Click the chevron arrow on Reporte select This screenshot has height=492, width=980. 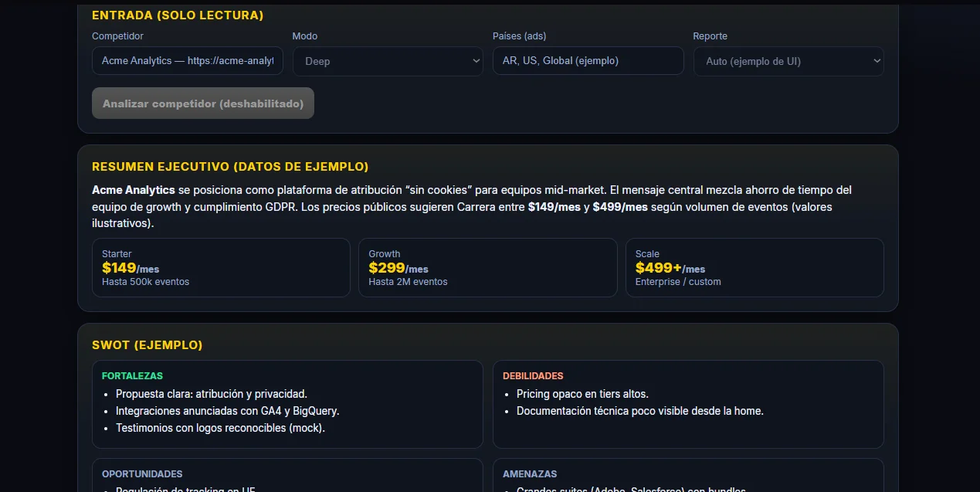877,61
